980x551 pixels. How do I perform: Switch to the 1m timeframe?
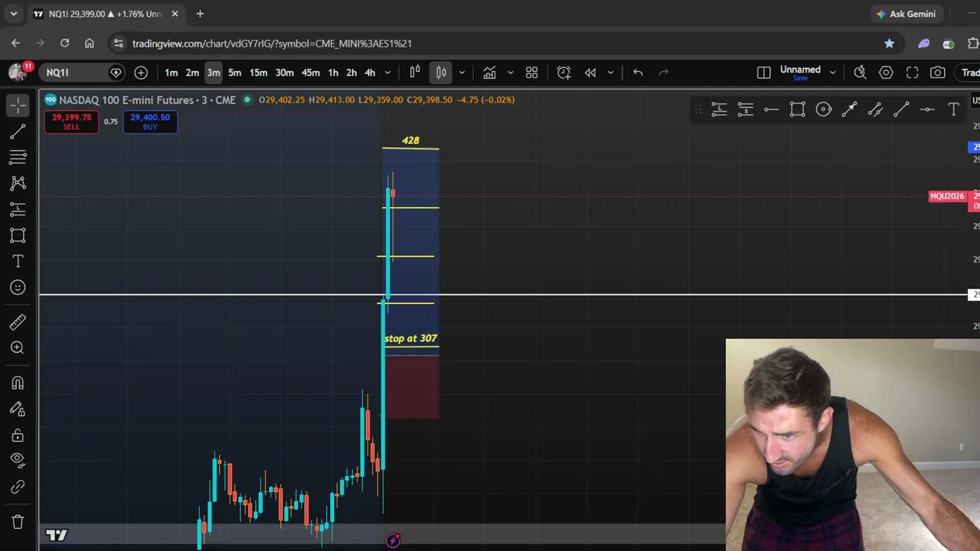(x=171, y=73)
